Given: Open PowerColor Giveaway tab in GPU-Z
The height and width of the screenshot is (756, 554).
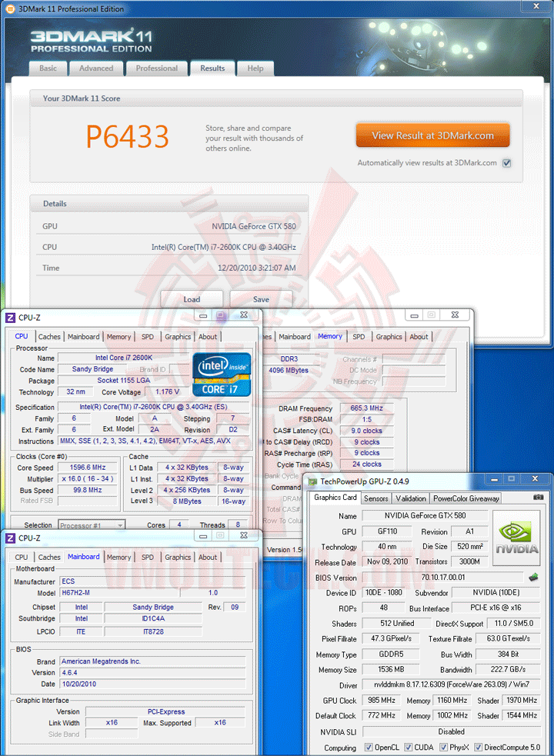Looking at the screenshot, I should (x=466, y=498).
